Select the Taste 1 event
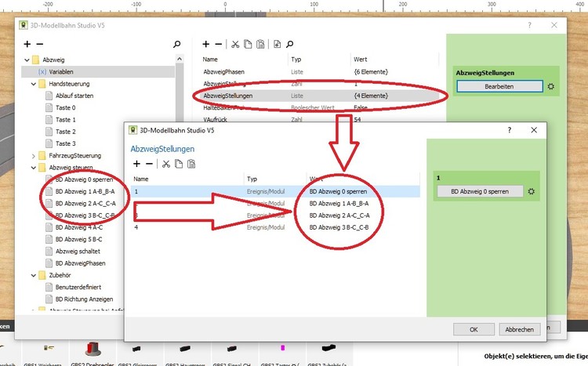Screen dimensions: 588x366 [x=65, y=120]
